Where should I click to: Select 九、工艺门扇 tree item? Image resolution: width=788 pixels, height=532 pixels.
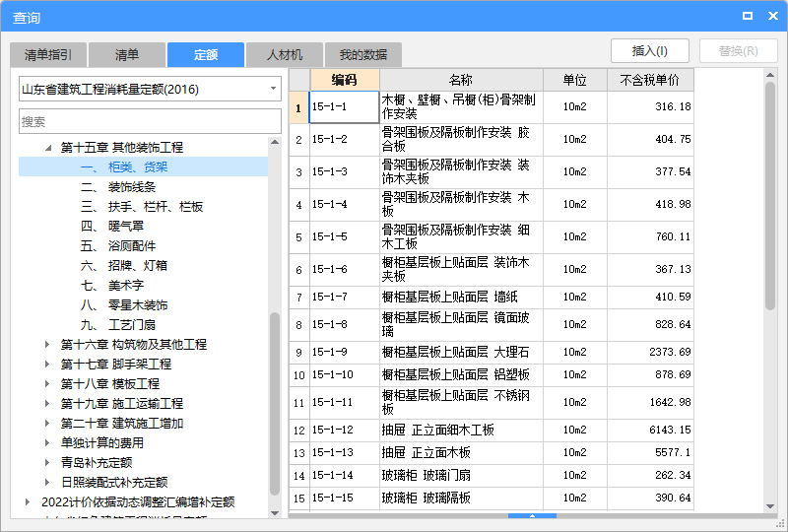pos(118,325)
